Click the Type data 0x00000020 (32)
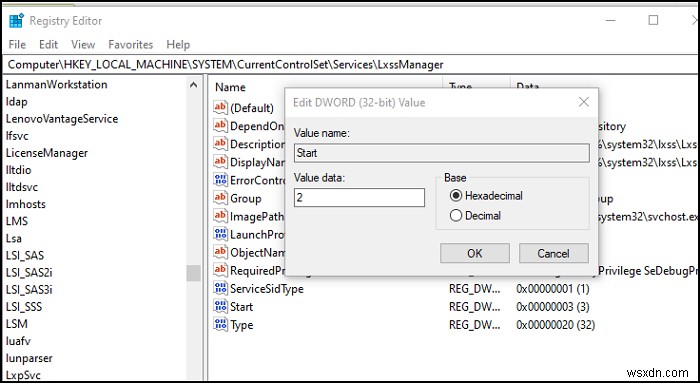This screenshot has width=700, height=383. 555,325
